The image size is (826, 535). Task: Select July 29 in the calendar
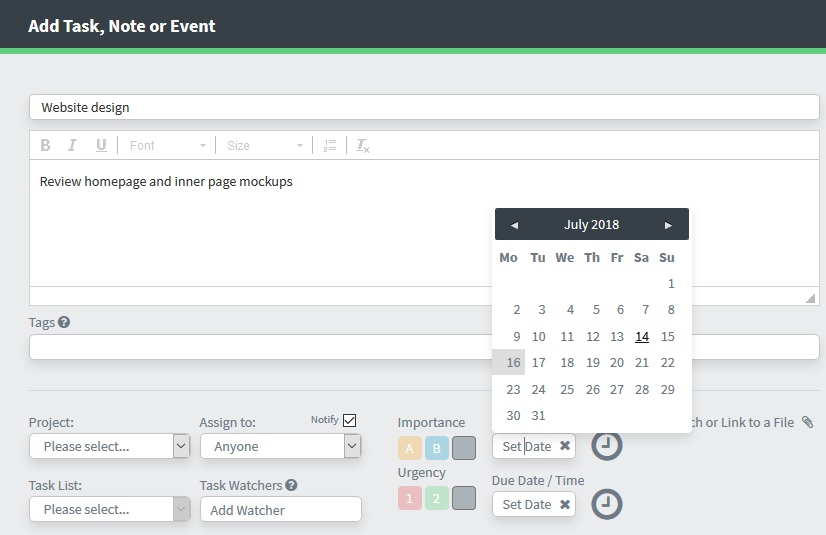(x=667, y=389)
